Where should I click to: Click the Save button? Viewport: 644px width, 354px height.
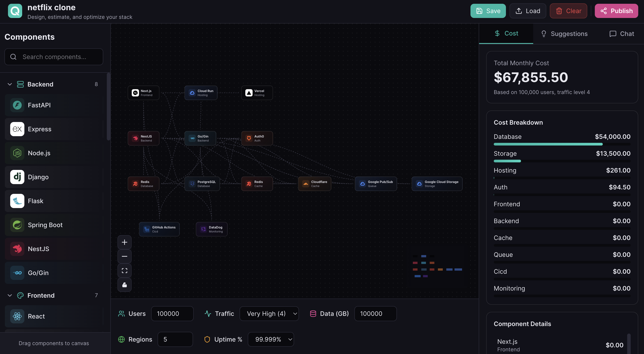click(x=488, y=11)
